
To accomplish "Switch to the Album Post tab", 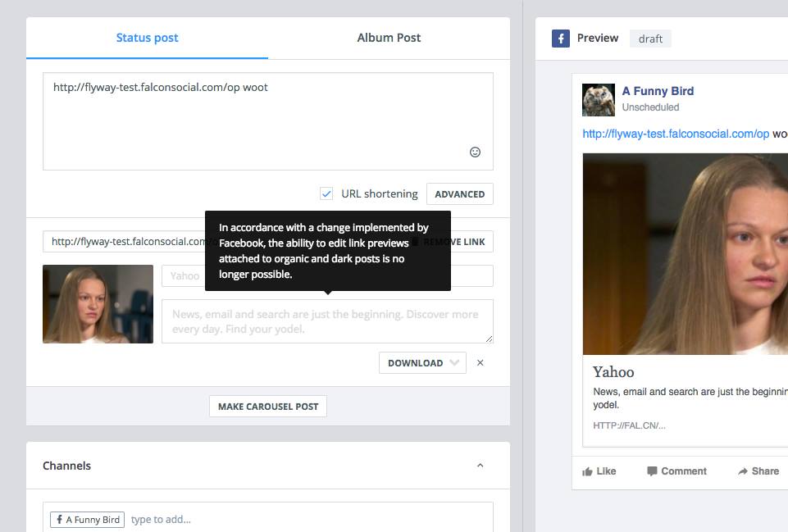I will click(x=389, y=38).
